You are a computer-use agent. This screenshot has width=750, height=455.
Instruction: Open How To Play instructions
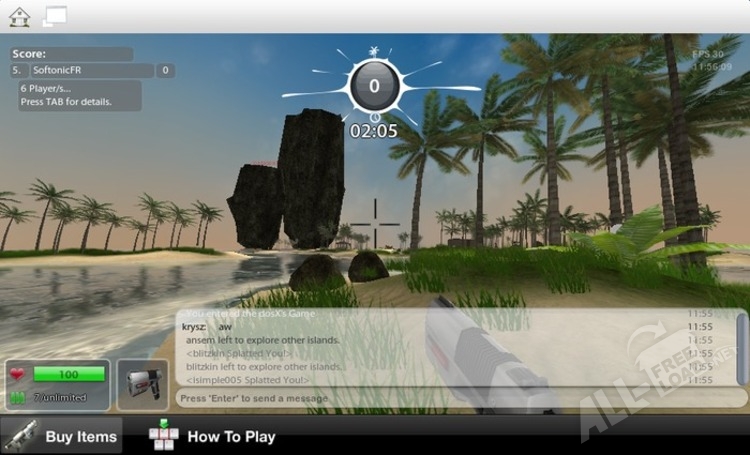tap(231, 436)
